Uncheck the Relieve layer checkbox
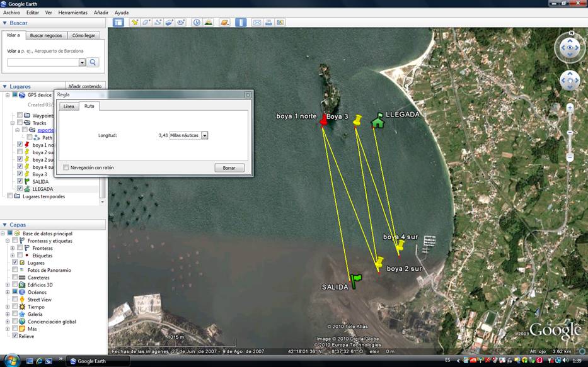Screen dimensions: 588x367 [x=14, y=336]
